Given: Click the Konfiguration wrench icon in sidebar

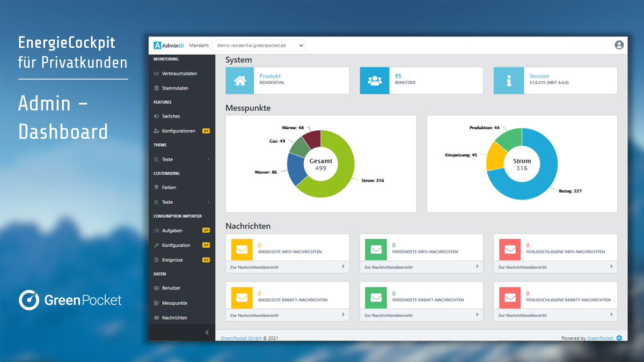Looking at the screenshot, I should [x=156, y=245].
